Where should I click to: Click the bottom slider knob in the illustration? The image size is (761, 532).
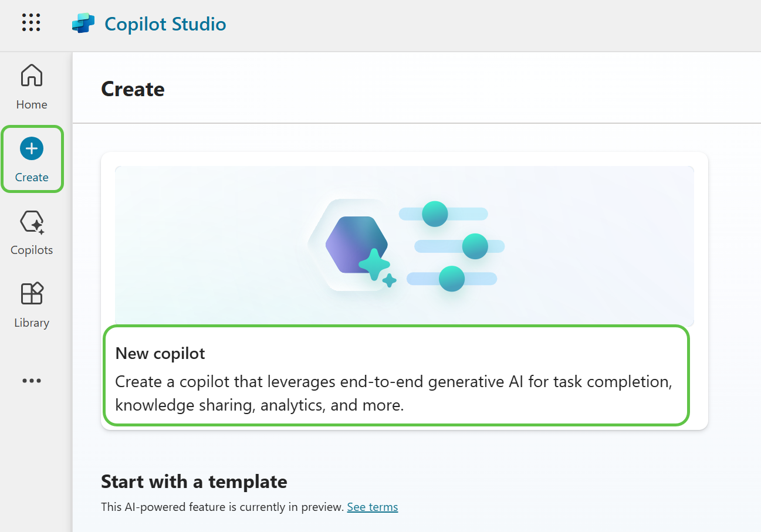(451, 279)
